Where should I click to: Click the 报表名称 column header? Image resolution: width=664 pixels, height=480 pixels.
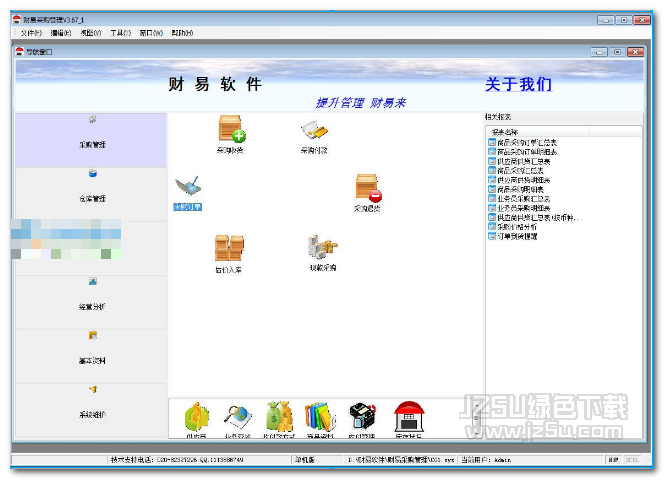pos(537,132)
